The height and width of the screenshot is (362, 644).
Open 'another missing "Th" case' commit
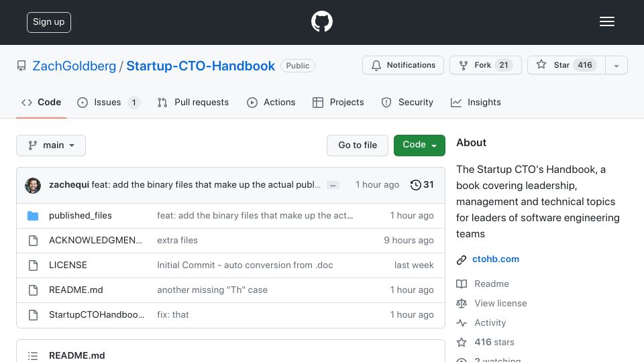tap(213, 290)
